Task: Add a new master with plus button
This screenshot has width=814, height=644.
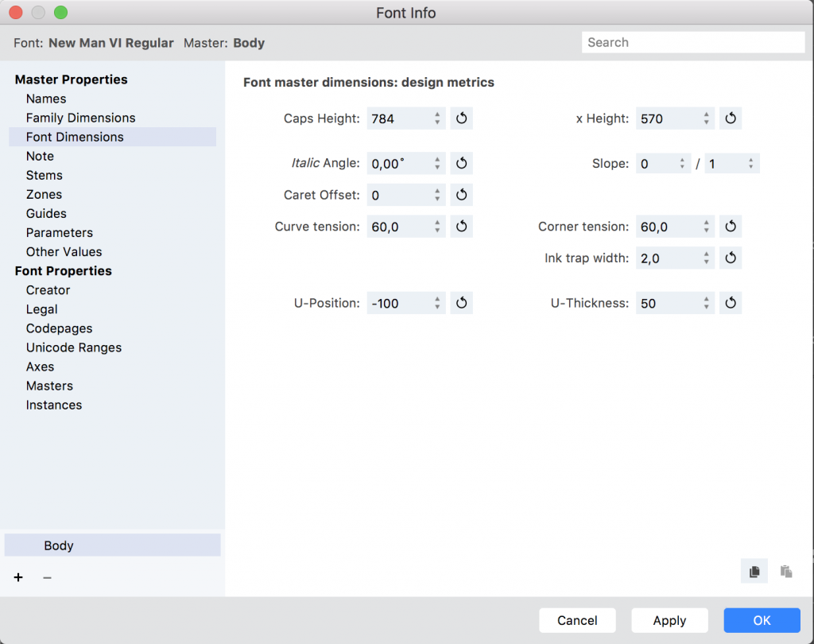Action: tap(18, 577)
